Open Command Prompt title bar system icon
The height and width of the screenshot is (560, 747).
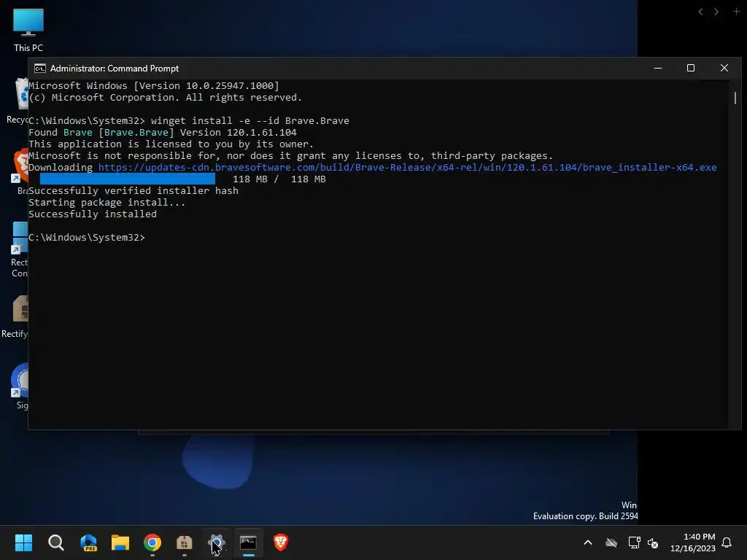(x=40, y=68)
